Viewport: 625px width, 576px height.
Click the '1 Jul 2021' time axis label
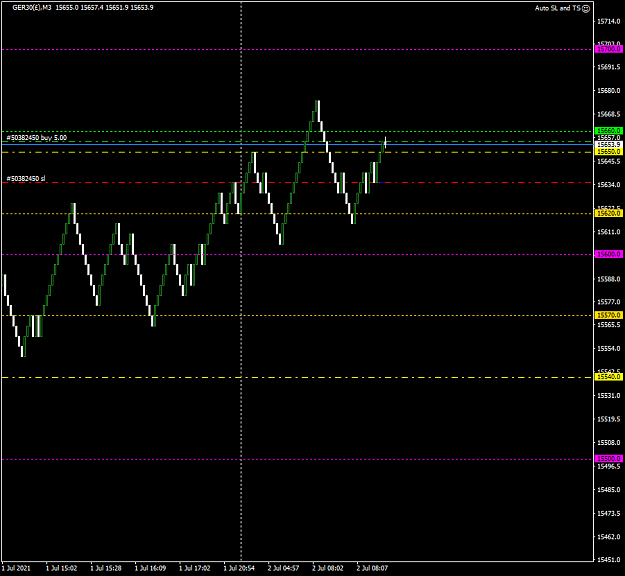click(x=16, y=568)
